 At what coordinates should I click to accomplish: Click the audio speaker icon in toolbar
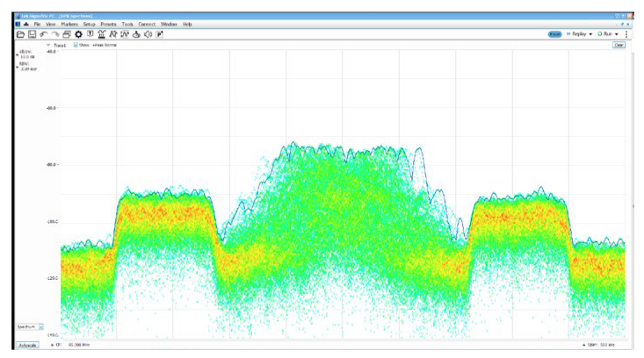click(x=148, y=33)
